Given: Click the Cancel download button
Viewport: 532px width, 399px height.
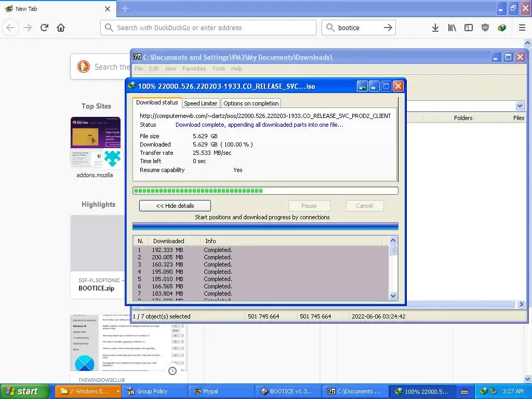Looking at the screenshot, I should (364, 206).
